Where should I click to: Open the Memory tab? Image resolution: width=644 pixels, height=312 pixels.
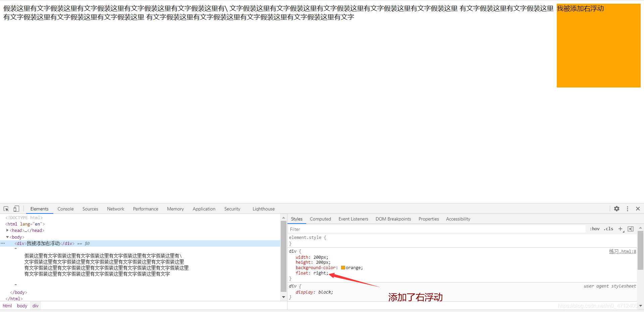coord(175,209)
